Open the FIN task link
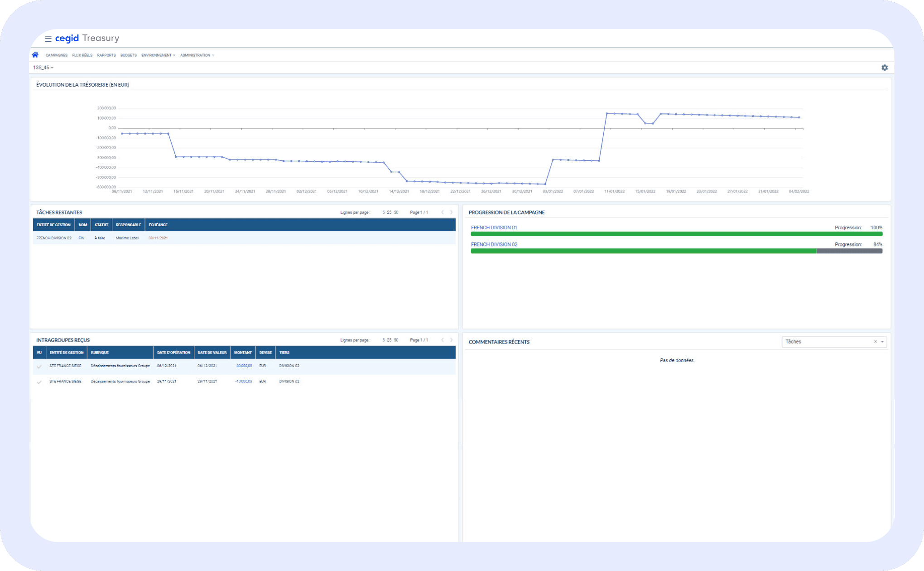 coord(82,238)
